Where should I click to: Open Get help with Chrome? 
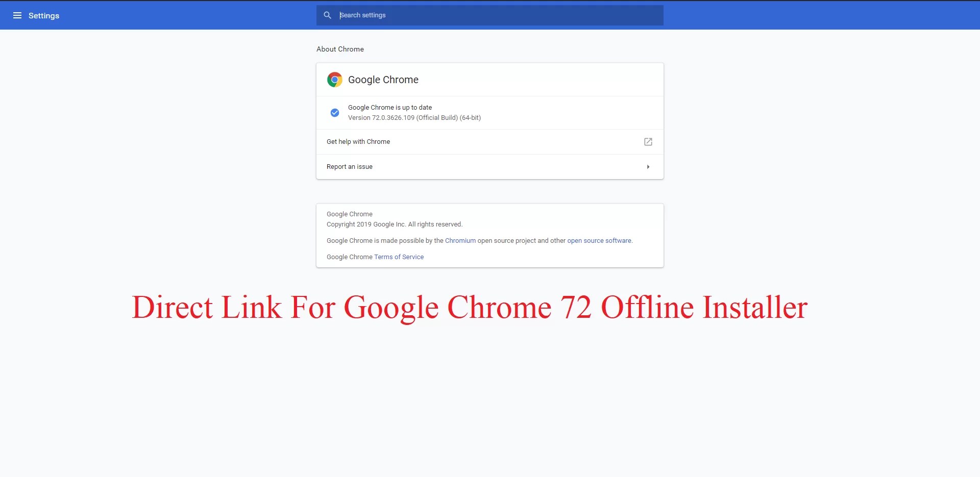[490, 142]
